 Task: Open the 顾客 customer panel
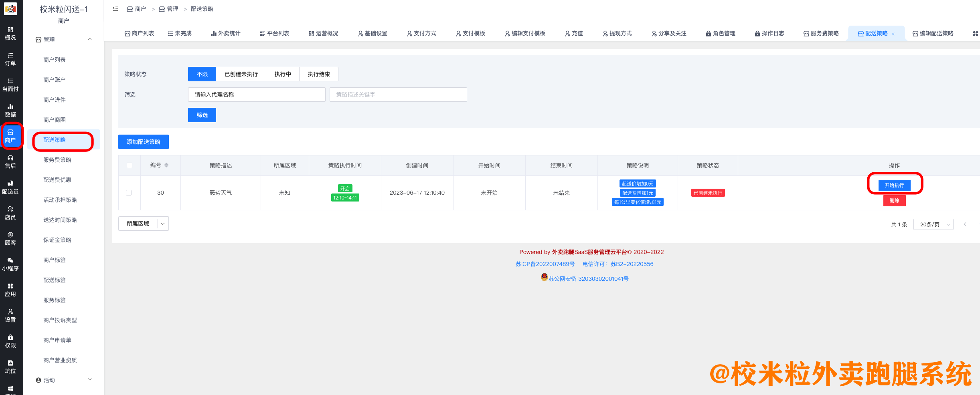tap(11, 238)
